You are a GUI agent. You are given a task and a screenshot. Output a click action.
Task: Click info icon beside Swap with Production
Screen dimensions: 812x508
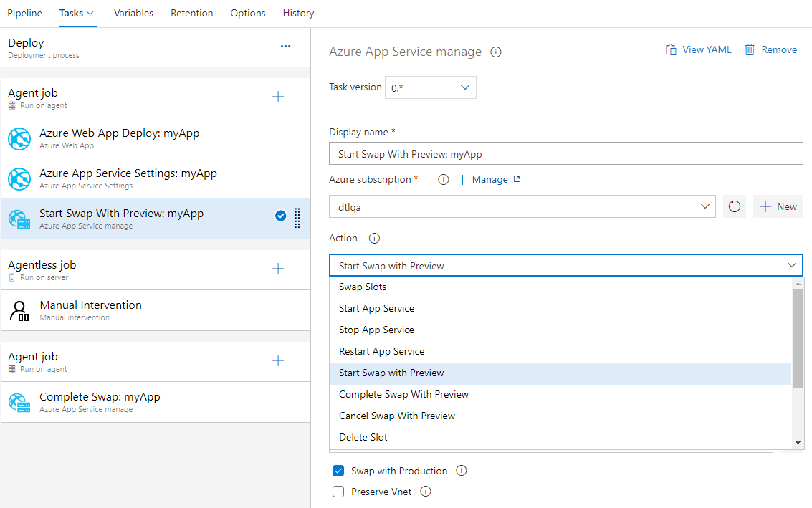462,471
